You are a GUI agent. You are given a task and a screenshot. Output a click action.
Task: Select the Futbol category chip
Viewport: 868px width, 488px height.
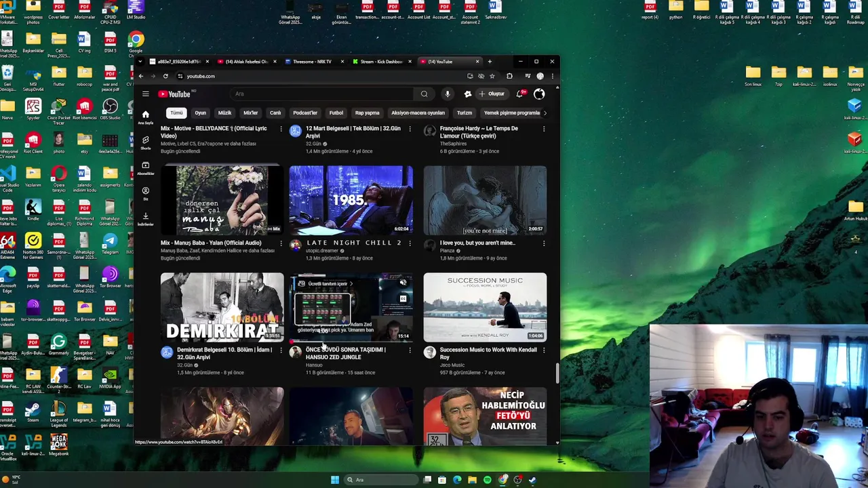(336, 113)
